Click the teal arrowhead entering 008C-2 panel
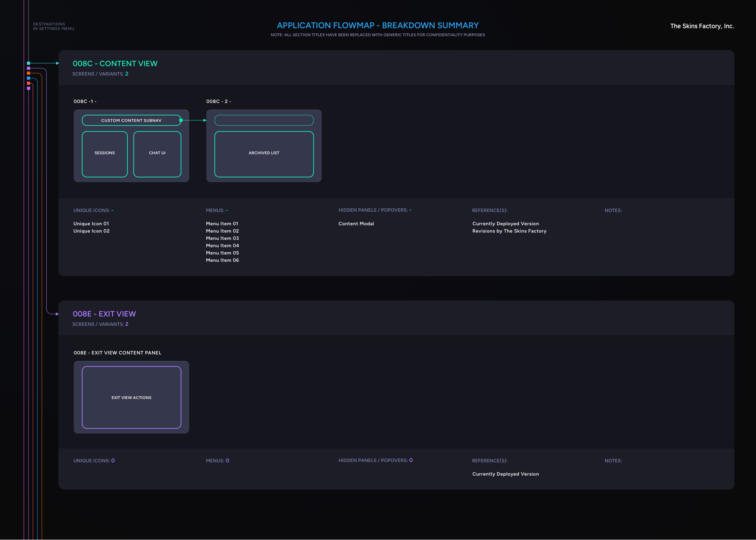The image size is (756, 540). pyautogui.click(x=205, y=120)
